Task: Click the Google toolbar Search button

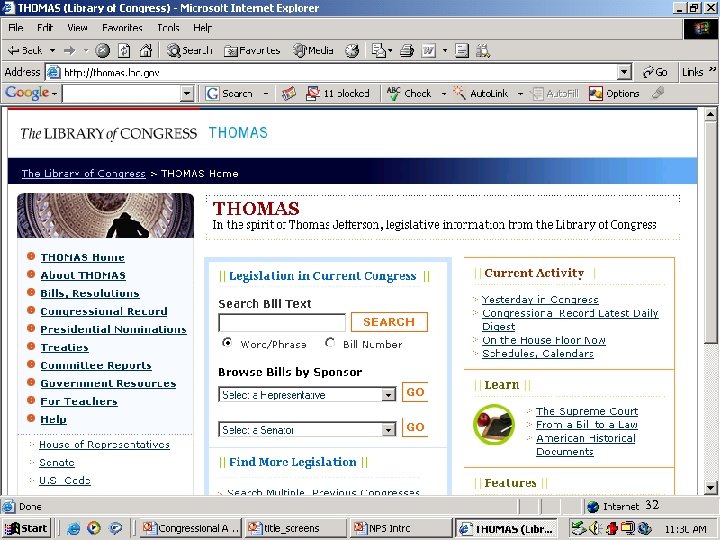Action: pos(229,94)
